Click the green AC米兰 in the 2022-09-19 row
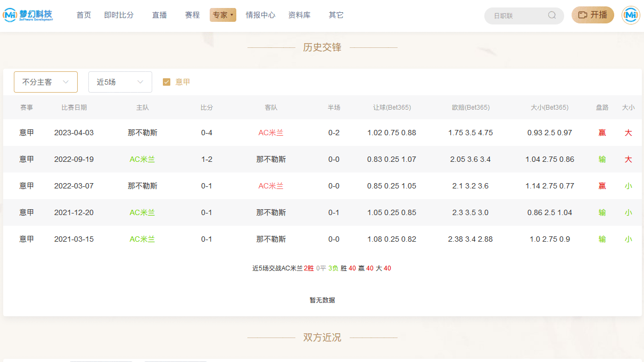 (142, 159)
